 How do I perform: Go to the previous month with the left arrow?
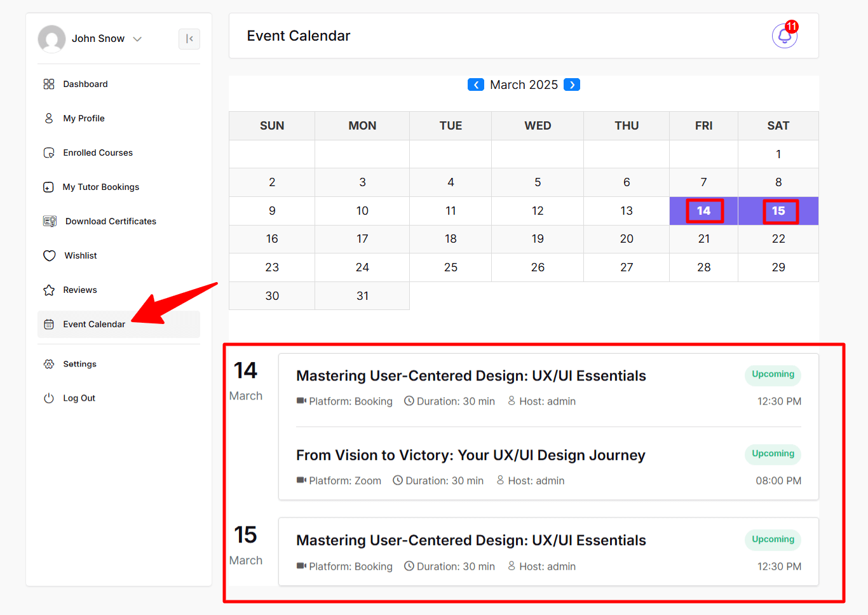476,84
